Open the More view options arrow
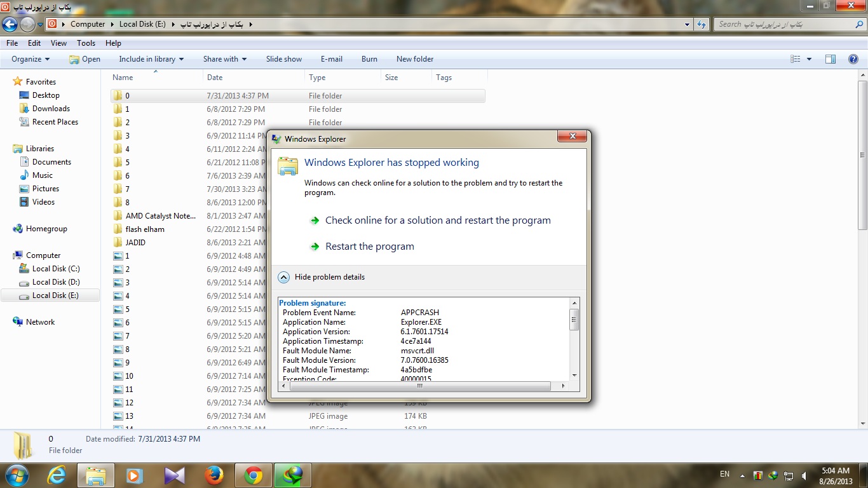This screenshot has width=868, height=488. 809,59
